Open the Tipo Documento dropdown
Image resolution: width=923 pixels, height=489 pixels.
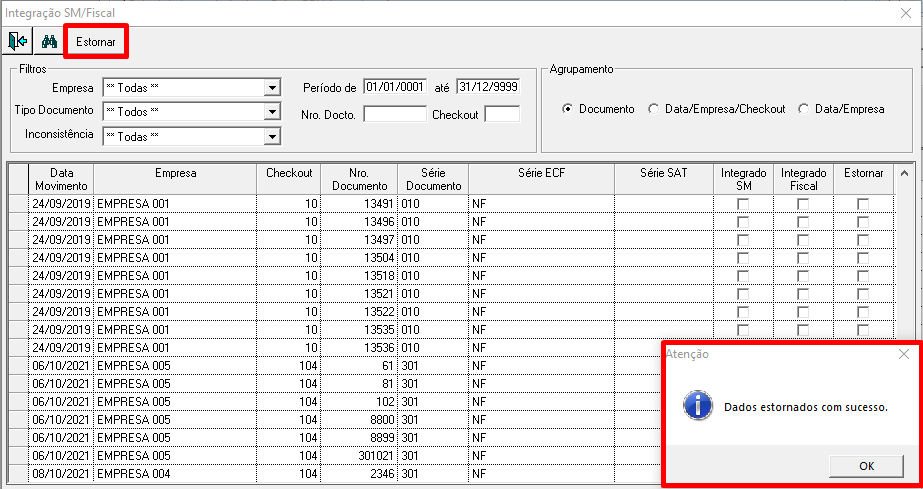[271, 111]
